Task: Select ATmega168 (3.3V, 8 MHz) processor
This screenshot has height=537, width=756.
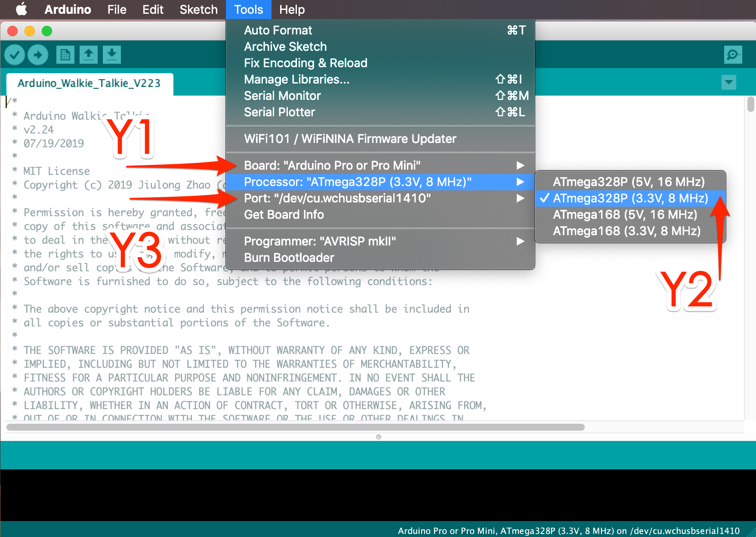Action: pos(630,231)
